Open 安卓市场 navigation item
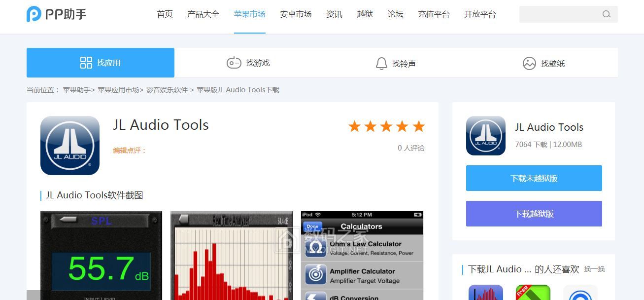 point(296,14)
